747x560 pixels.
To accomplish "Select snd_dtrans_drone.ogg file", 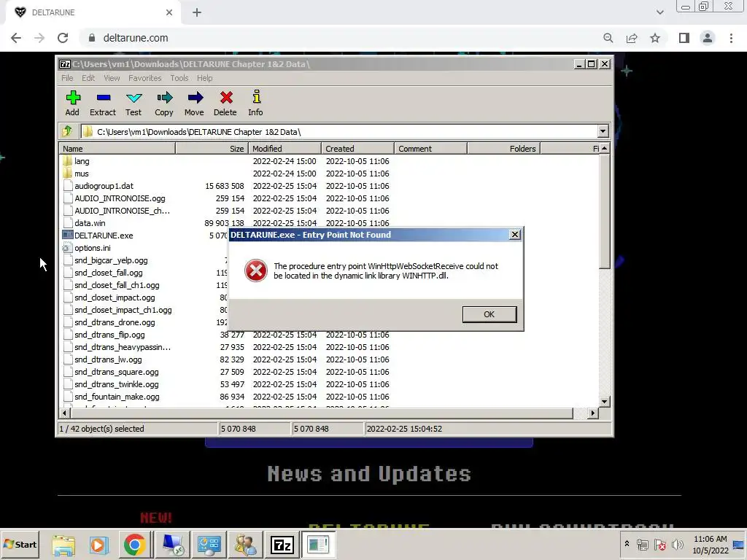I will pos(109,322).
